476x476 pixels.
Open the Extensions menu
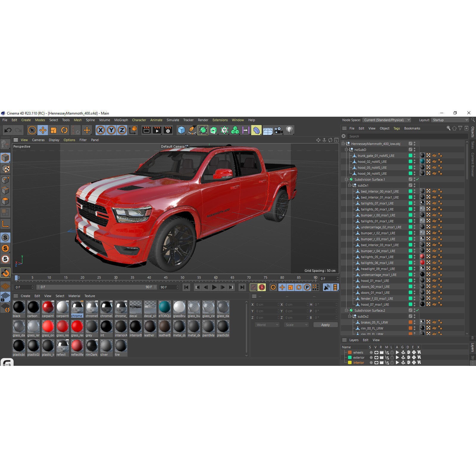tap(220, 120)
